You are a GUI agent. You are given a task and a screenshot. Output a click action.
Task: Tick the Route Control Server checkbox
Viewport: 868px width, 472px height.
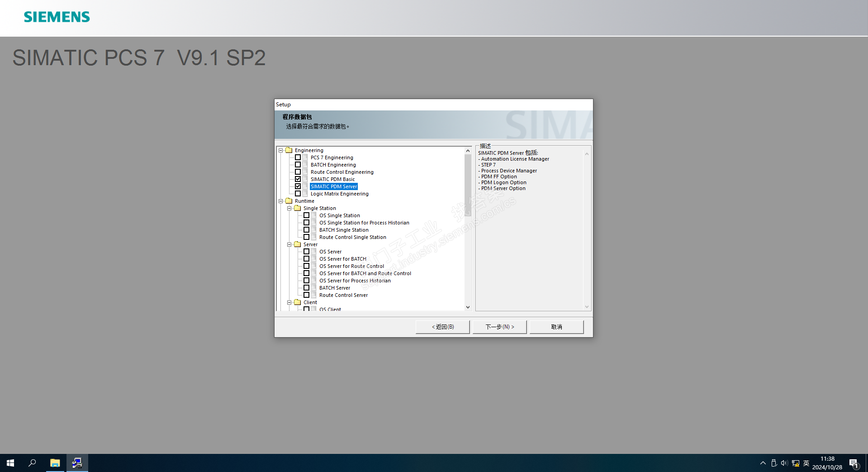click(307, 295)
